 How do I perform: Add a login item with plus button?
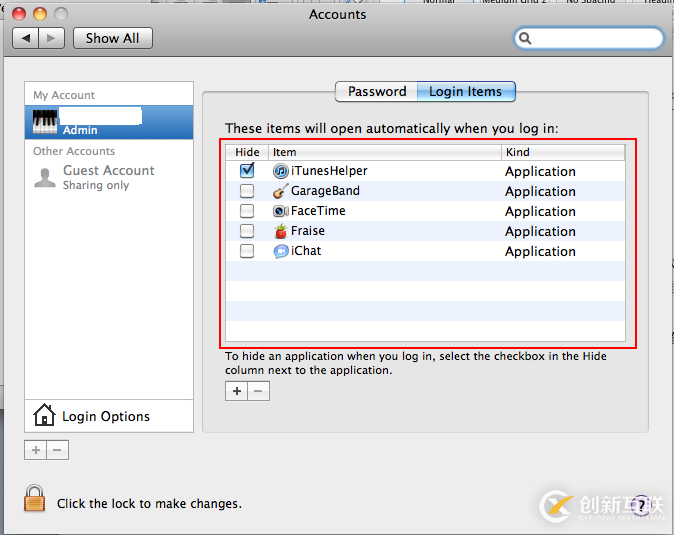click(x=237, y=391)
